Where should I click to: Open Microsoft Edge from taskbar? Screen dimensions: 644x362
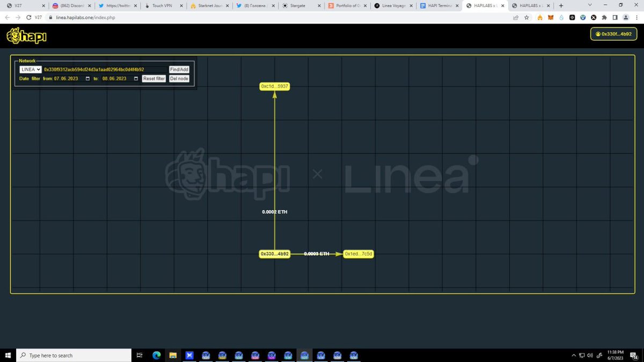click(157, 355)
